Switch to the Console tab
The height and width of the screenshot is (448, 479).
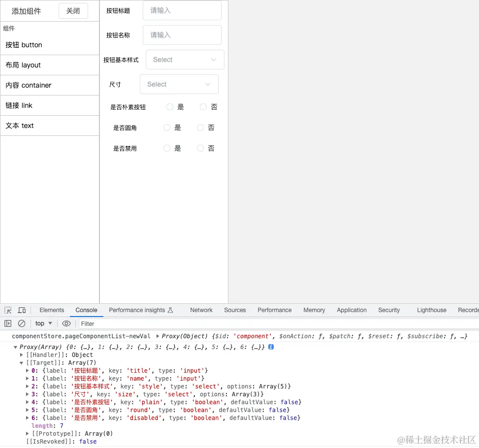click(87, 310)
